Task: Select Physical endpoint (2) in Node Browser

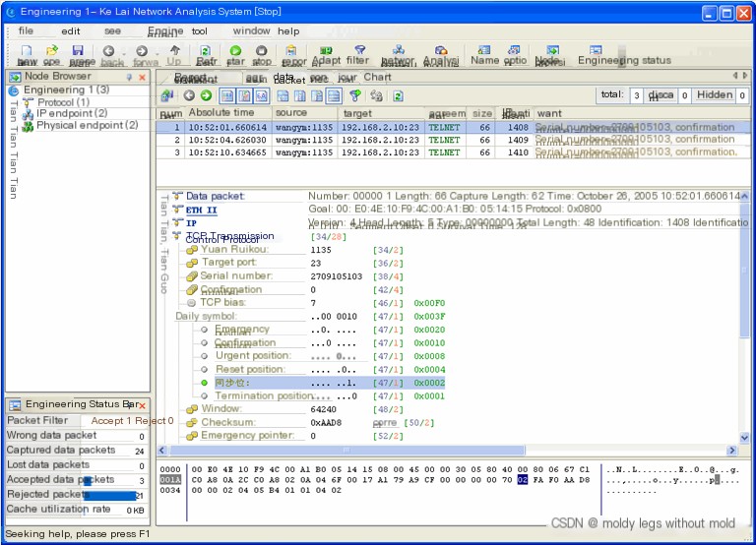Action: 87,125
